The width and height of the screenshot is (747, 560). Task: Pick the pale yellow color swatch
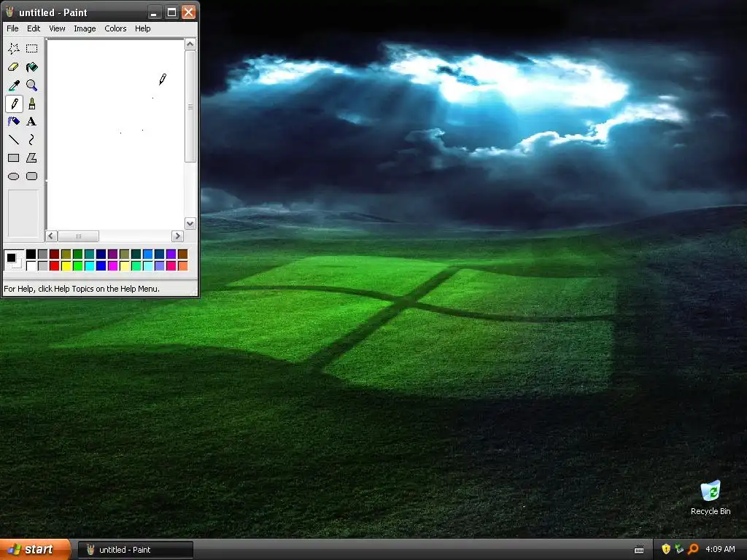click(124, 265)
